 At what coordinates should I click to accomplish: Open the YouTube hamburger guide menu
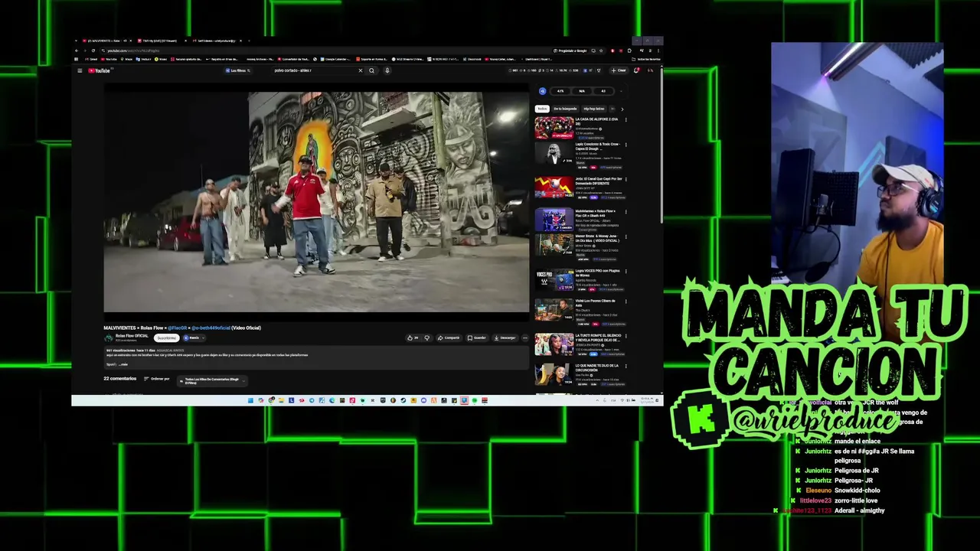tap(80, 70)
